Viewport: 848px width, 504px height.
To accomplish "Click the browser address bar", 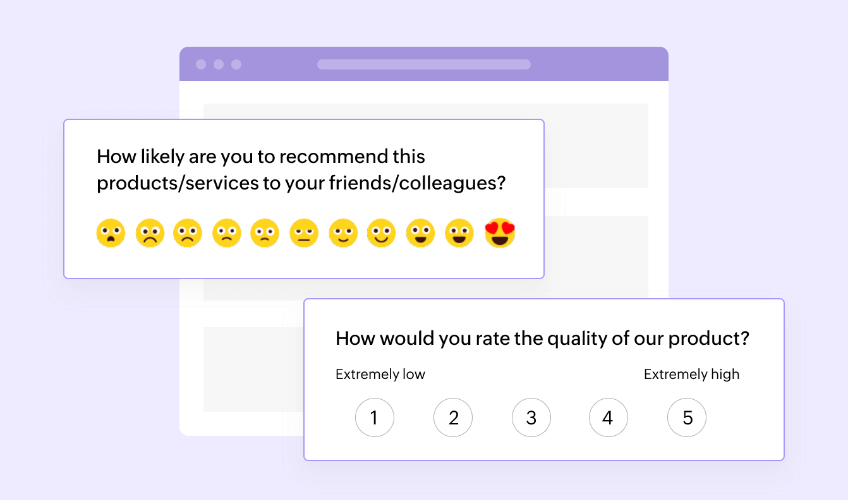I will pyautogui.click(x=424, y=64).
